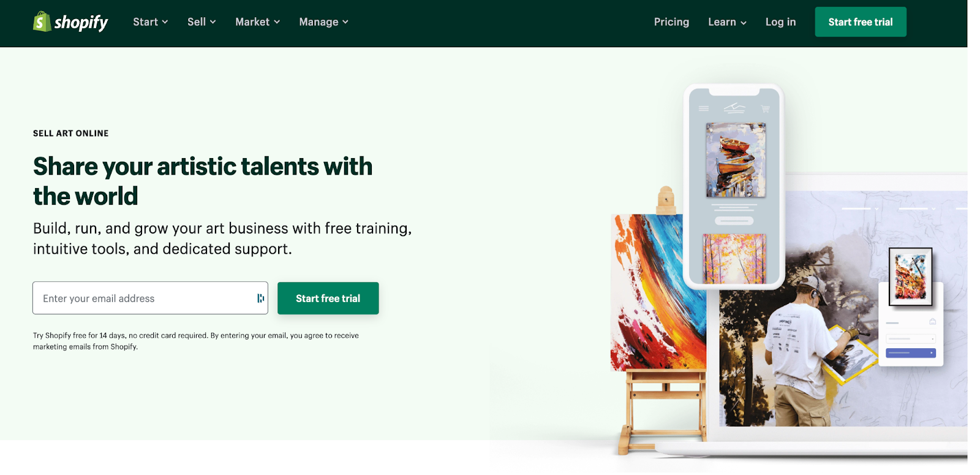The height and width of the screenshot is (475, 980).
Task: Open the Manage dropdown menu
Action: 323,22
